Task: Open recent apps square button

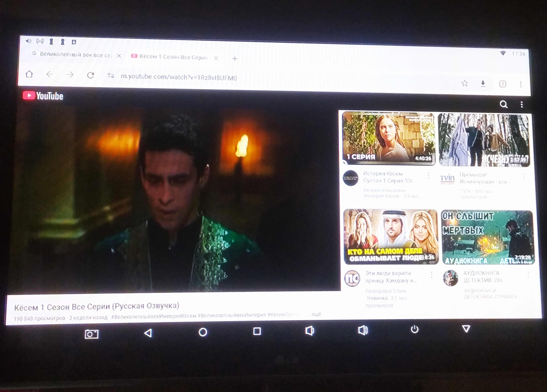Action: (257, 331)
